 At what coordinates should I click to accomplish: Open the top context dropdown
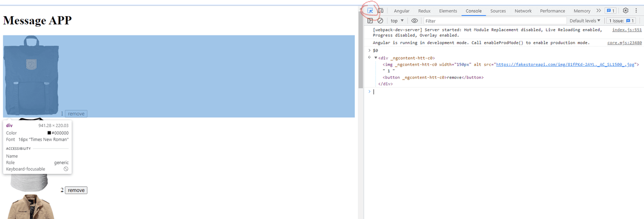(397, 21)
